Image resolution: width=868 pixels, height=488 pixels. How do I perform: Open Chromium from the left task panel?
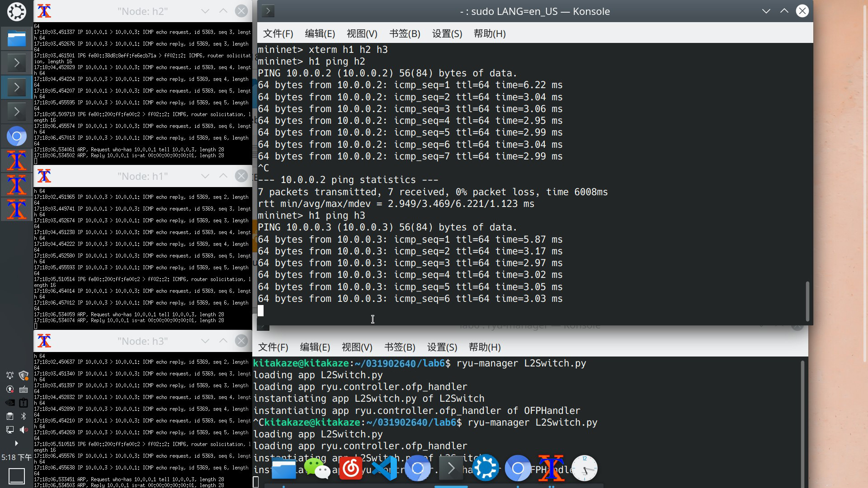[16, 136]
